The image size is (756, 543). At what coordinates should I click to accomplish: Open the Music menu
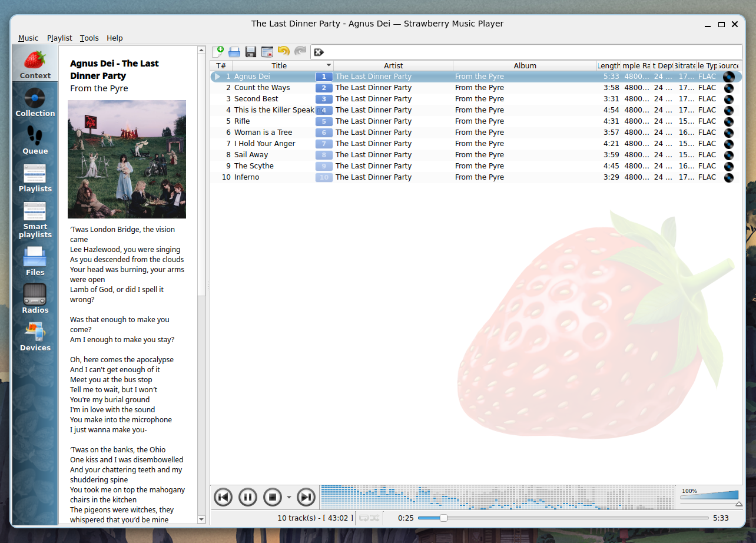(28, 38)
